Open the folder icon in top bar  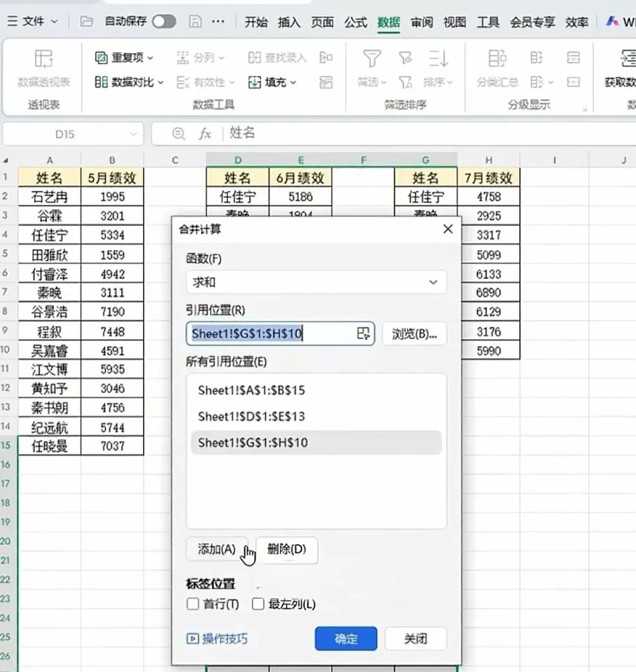pyautogui.click(x=87, y=21)
